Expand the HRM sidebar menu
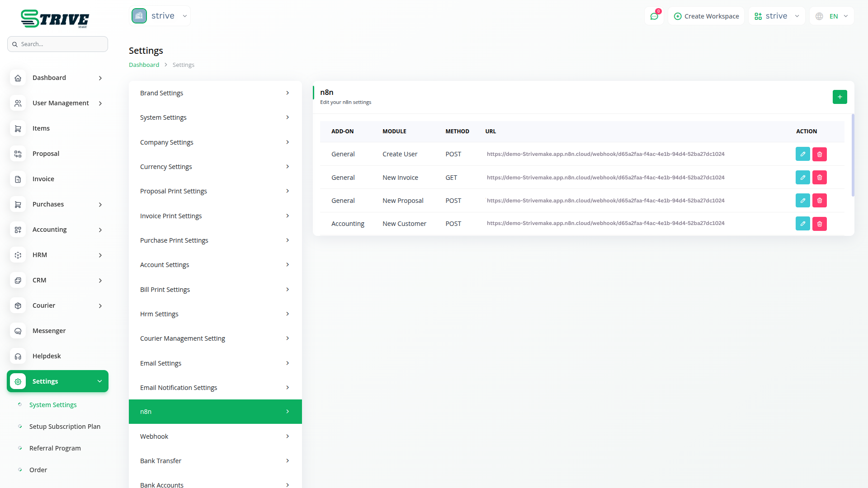The height and width of the screenshot is (488, 868). pyautogui.click(x=57, y=255)
